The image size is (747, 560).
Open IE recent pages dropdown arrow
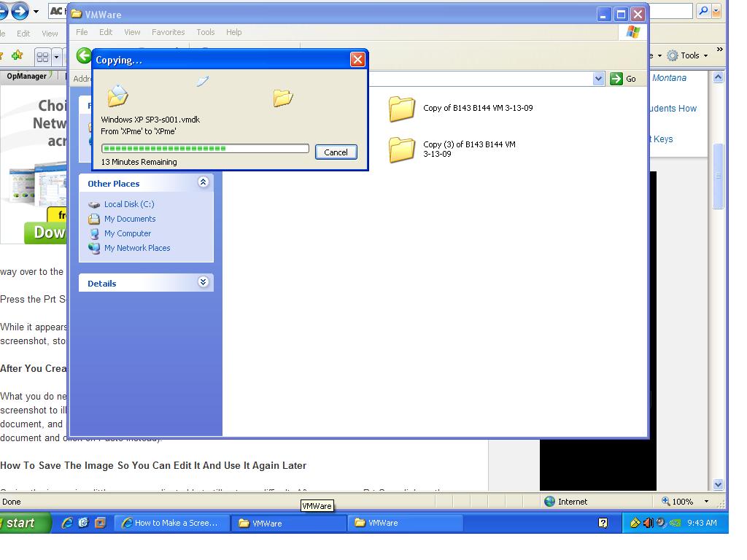(x=36, y=12)
